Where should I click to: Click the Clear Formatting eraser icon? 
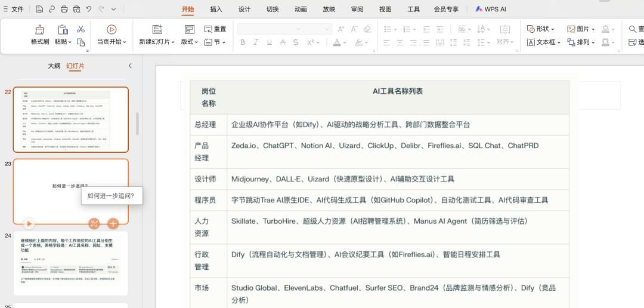367,29
